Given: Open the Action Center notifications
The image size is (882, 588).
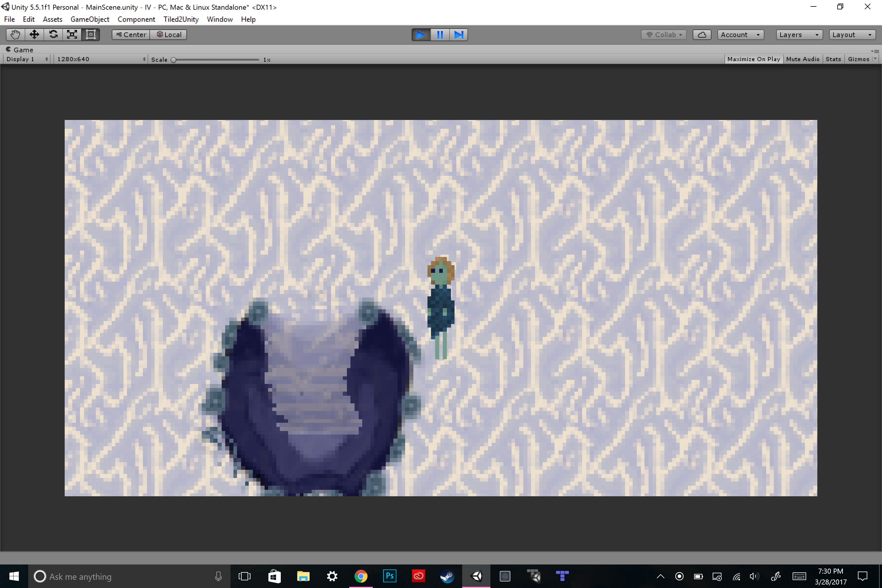Looking at the screenshot, I should (x=863, y=577).
